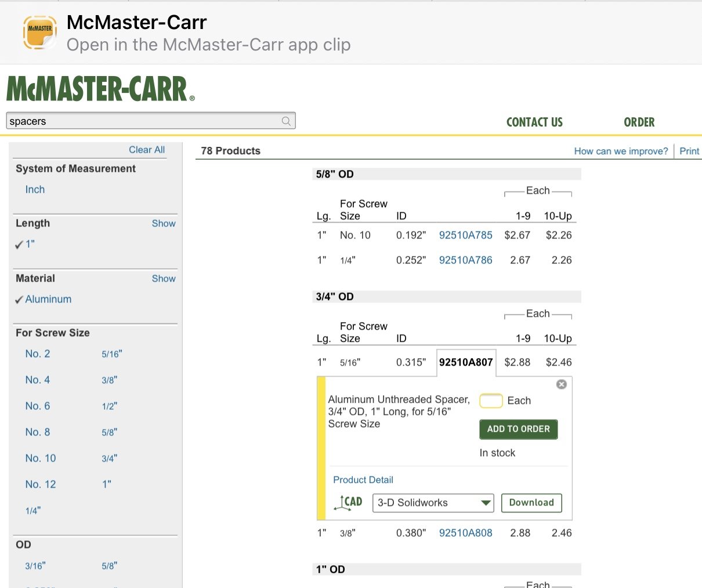
Task: Click the 3/4" OD section heading
Action: (x=335, y=297)
